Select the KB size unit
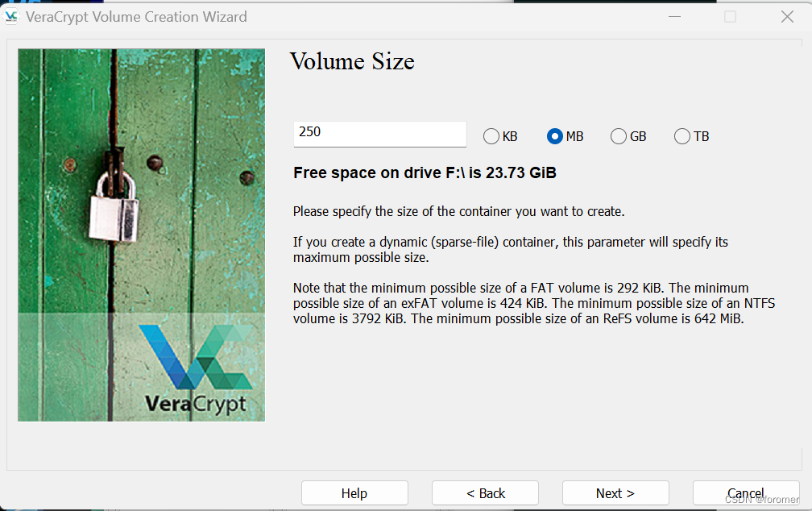 (x=500, y=136)
